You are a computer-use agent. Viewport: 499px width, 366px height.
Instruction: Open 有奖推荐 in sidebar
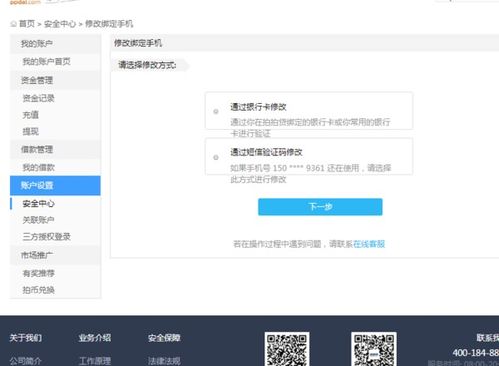click(38, 273)
